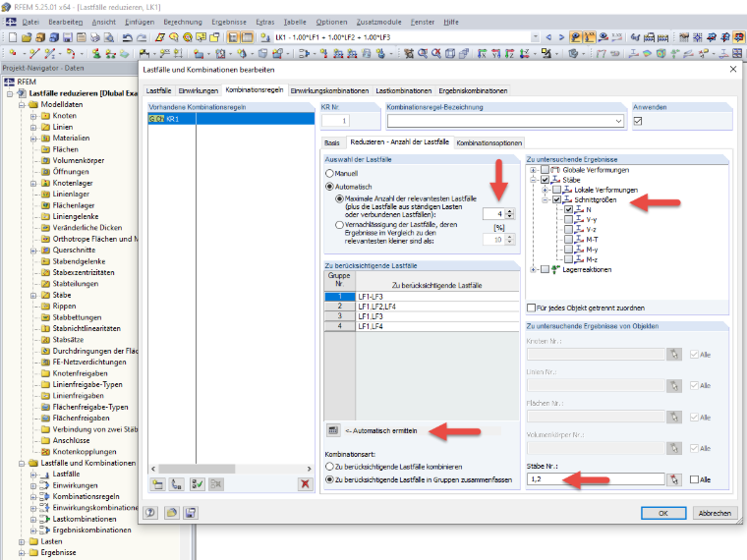Collapse Modelldaten in the project navigator
The width and height of the screenshot is (747, 560).
pos(22,105)
